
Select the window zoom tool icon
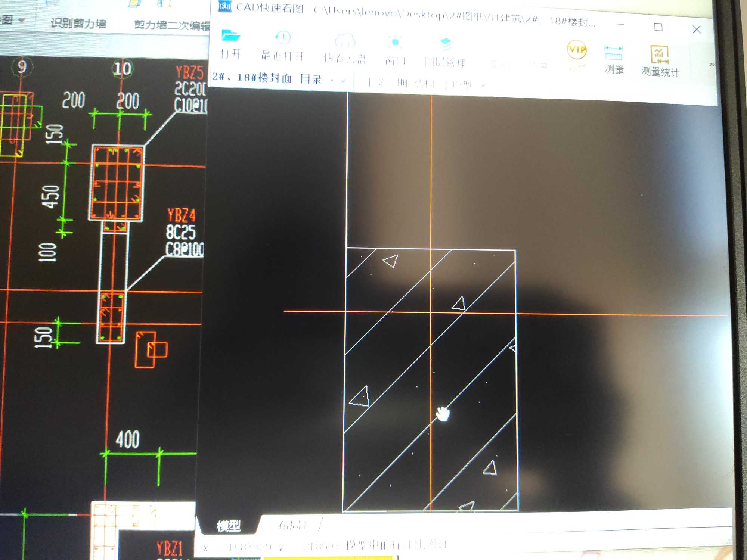[x=395, y=42]
